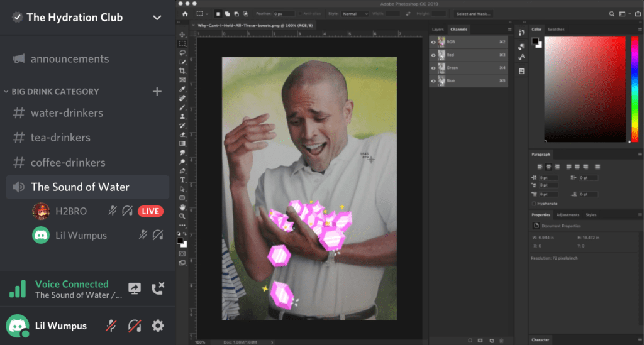644x345 pixels.
Task: Select the Move tool in Photoshop
Action: click(x=182, y=35)
